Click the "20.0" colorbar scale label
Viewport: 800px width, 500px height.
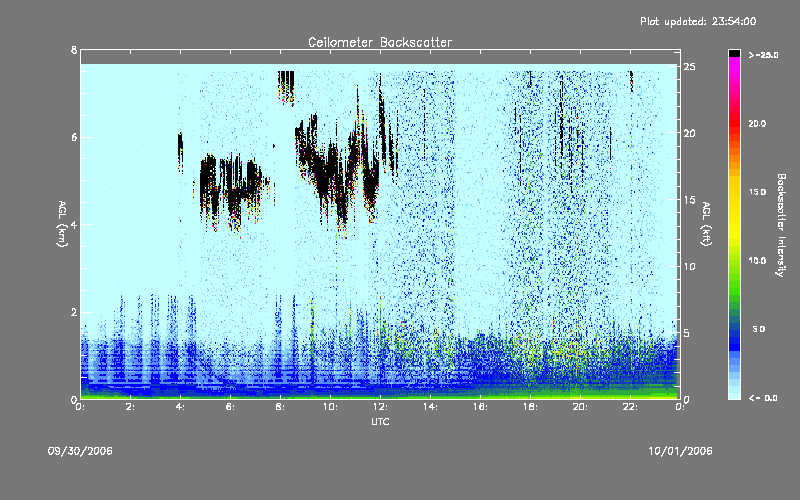pos(758,123)
